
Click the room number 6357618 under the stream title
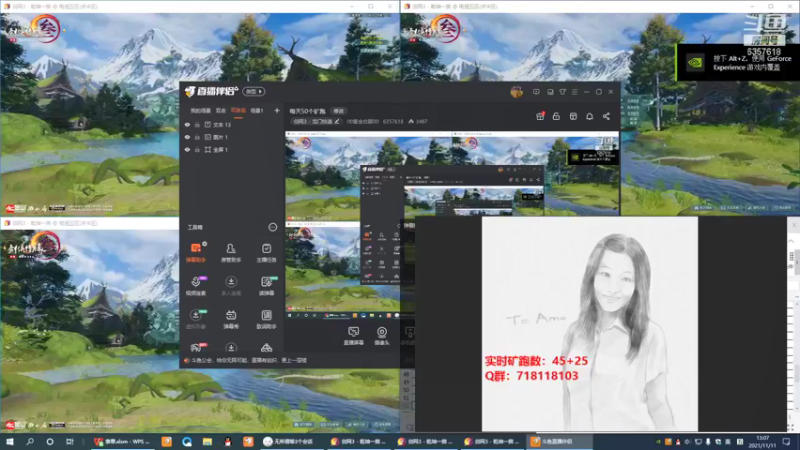393,121
